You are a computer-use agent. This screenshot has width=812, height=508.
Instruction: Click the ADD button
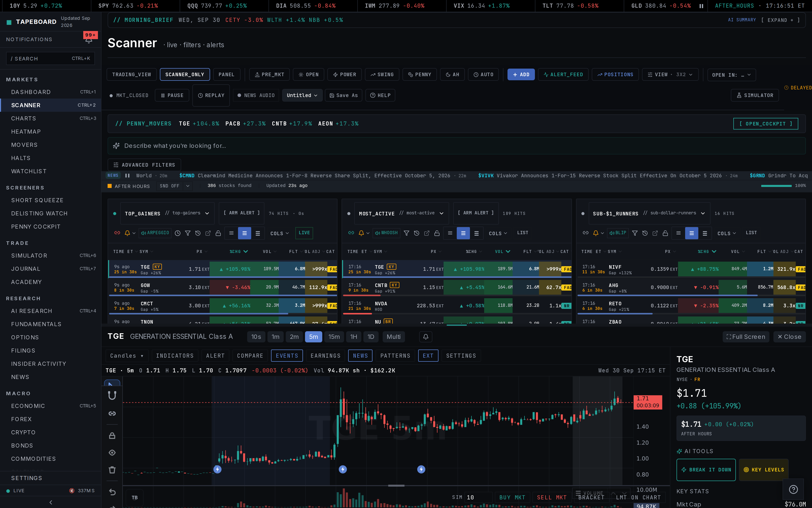point(521,75)
